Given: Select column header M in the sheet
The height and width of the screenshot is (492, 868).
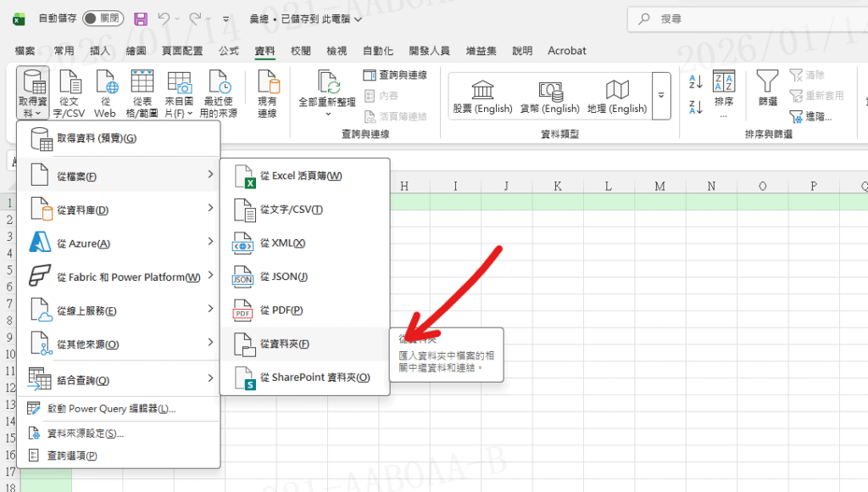Looking at the screenshot, I should click(x=659, y=187).
